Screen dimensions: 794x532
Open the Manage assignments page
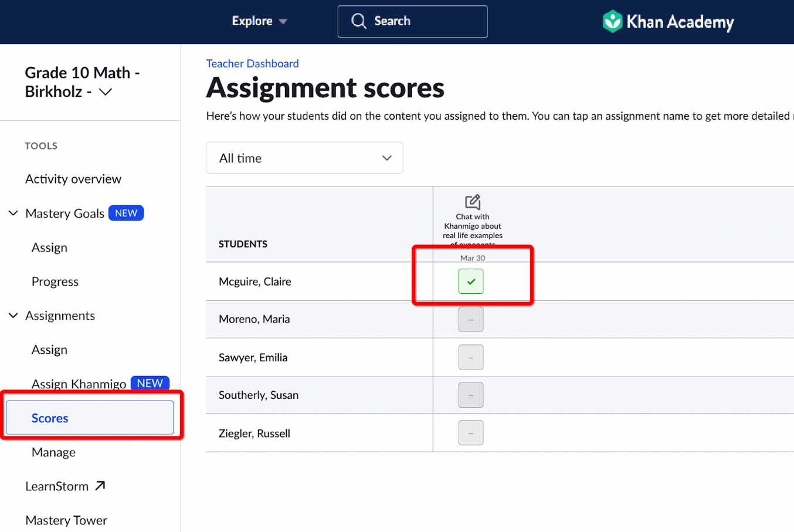53,452
